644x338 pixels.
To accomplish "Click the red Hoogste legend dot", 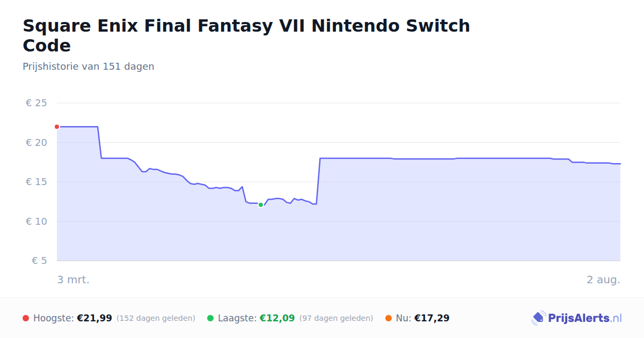I will (26, 318).
